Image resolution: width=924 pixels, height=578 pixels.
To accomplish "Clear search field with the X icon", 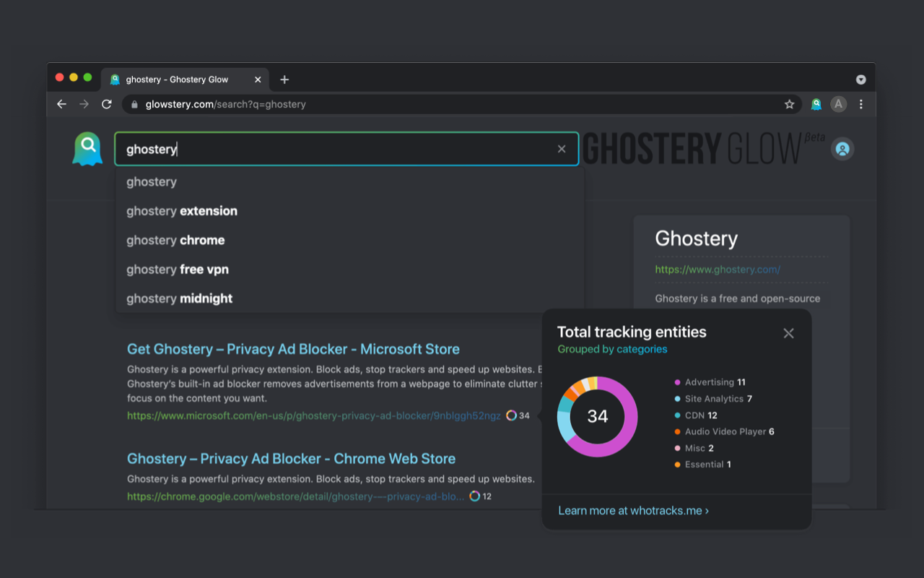I will pyautogui.click(x=562, y=149).
